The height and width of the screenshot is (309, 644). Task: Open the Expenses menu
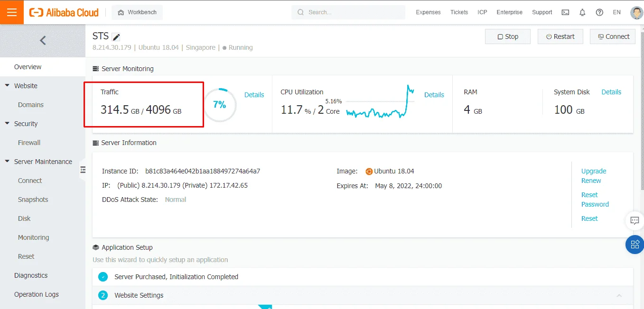[x=428, y=12]
